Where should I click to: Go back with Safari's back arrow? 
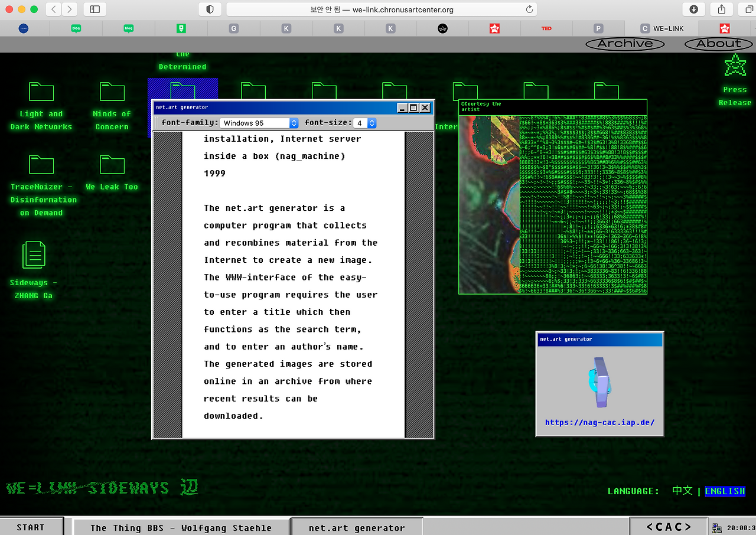tap(54, 9)
